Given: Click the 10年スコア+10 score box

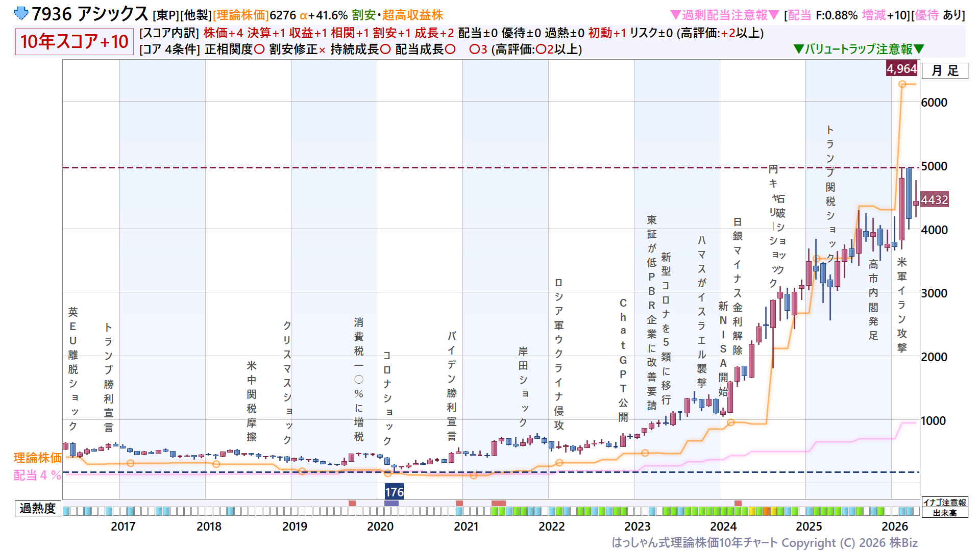Looking at the screenshot, I should [x=75, y=41].
